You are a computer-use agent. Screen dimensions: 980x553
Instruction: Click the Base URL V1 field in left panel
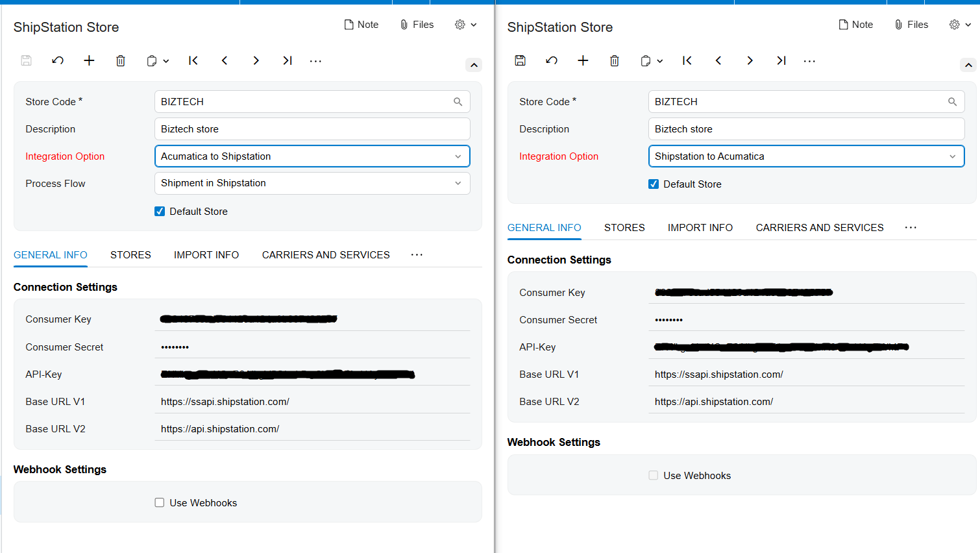312,402
